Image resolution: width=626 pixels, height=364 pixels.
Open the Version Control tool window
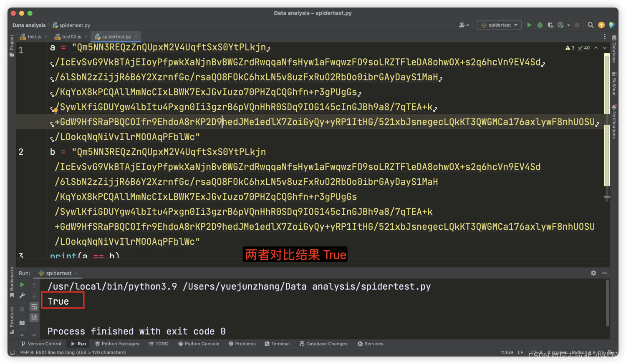tap(41, 344)
